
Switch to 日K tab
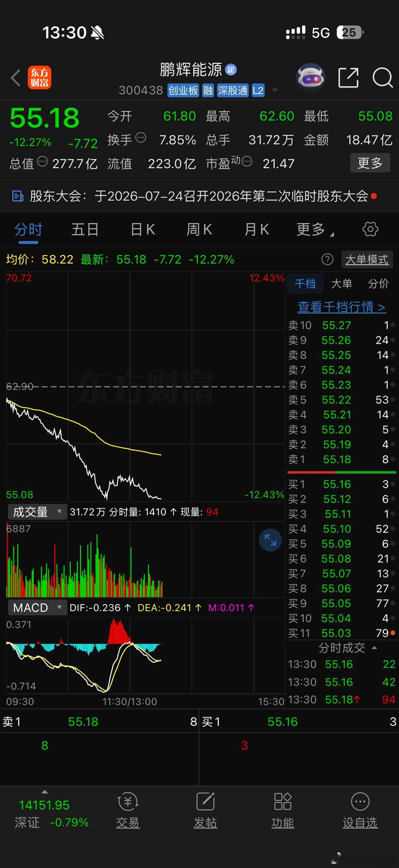coord(143,230)
